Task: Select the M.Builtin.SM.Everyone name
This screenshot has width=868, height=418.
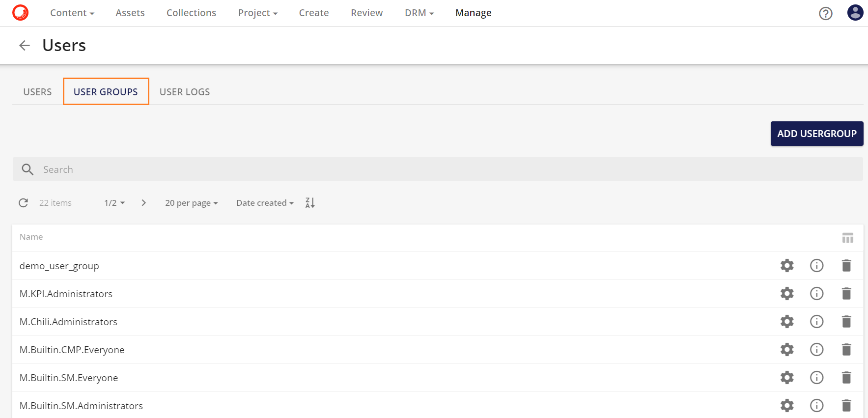Action: click(x=69, y=378)
